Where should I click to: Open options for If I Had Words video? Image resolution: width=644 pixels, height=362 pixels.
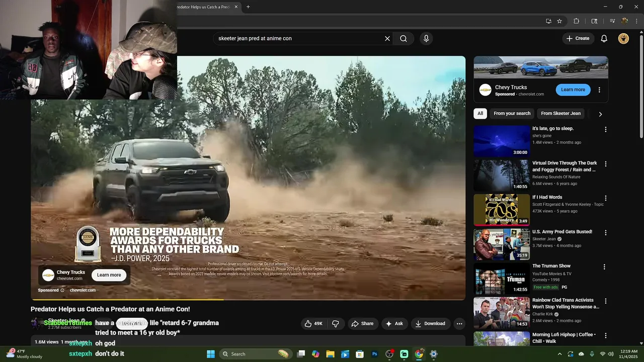[x=605, y=198]
